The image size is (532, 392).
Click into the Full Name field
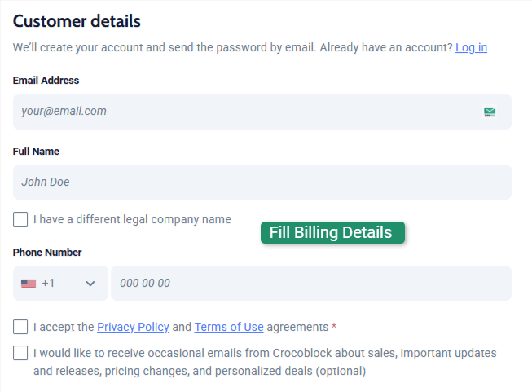click(x=262, y=183)
